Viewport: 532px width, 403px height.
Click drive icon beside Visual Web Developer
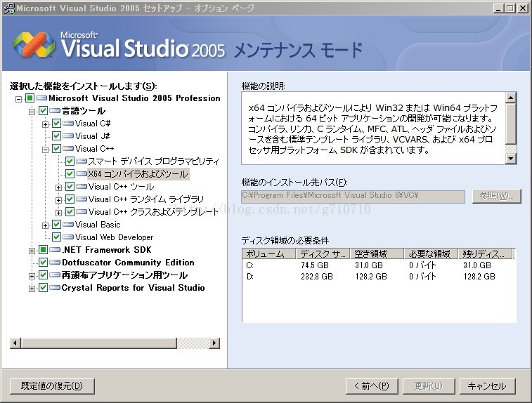click(68, 237)
